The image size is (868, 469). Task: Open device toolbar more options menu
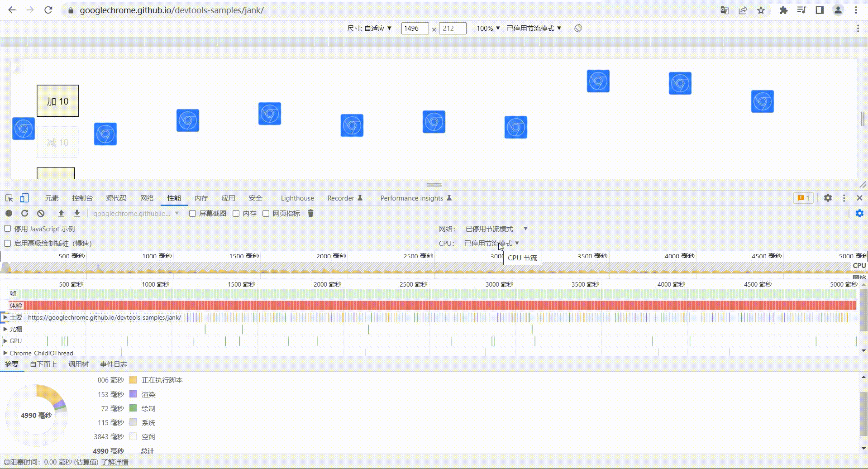tap(858, 28)
